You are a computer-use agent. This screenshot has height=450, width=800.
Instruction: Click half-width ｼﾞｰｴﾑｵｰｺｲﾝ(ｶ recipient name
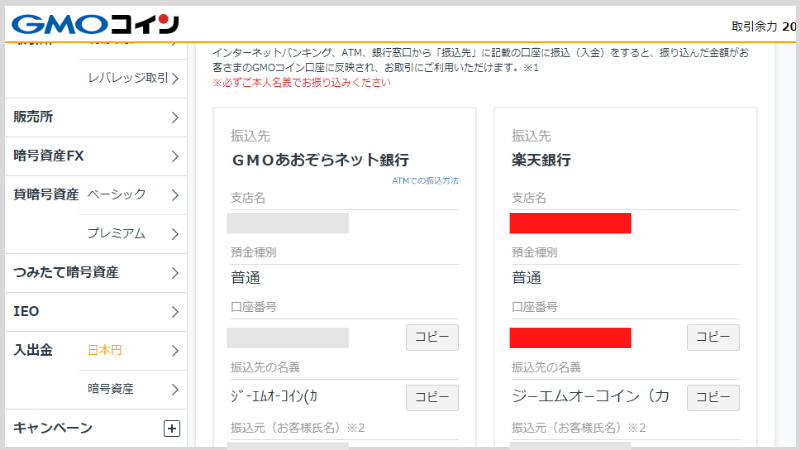[274, 396]
